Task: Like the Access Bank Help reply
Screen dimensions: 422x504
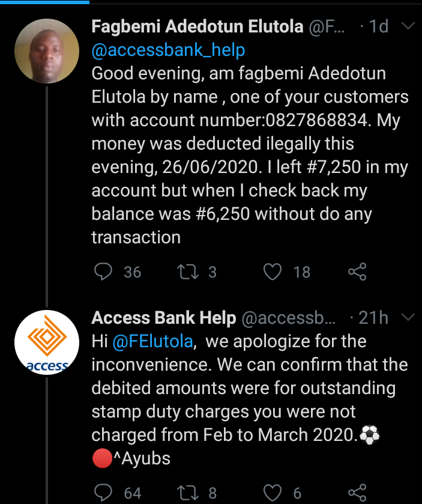Action: (273, 493)
